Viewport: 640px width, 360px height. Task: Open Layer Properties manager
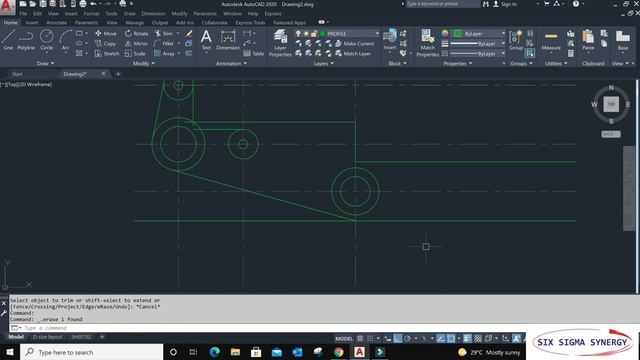point(280,43)
